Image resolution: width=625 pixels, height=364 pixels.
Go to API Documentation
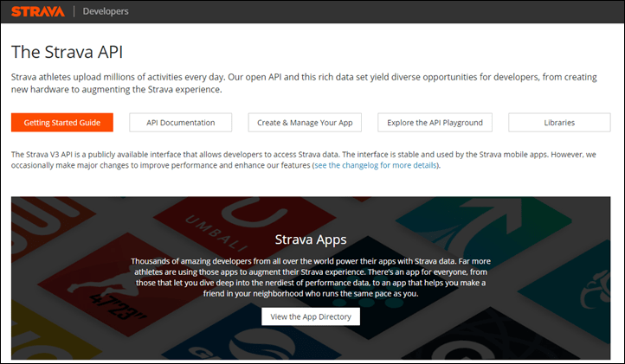181,123
